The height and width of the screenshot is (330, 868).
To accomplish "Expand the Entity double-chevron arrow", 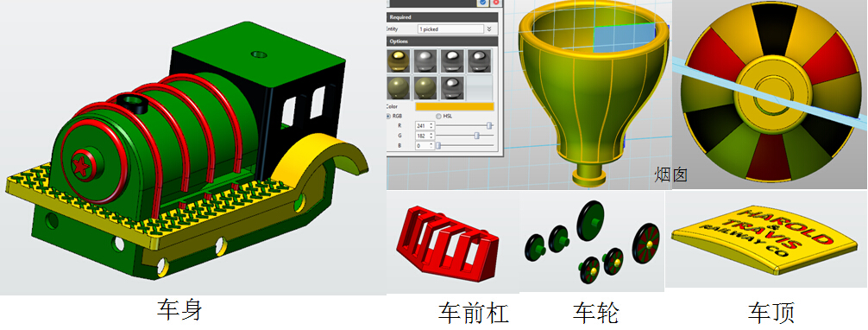I will pyautogui.click(x=489, y=29).
